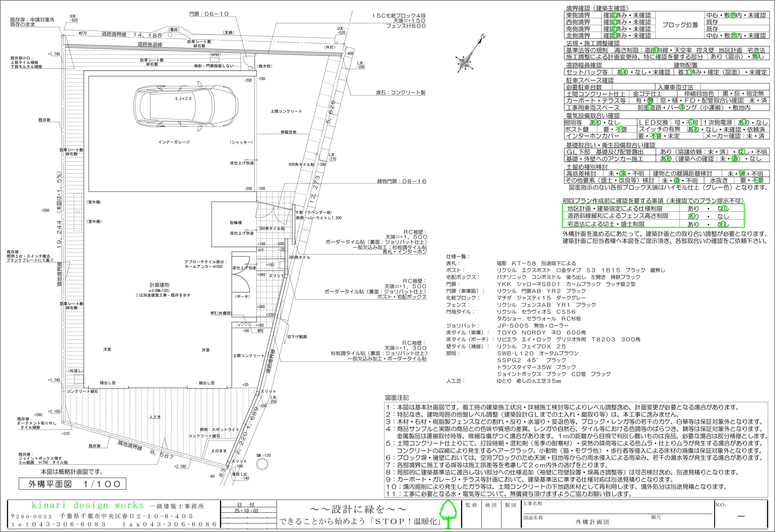Screen dimensions: 775x532
Task: Click the 駐輪場 room label on the plan
Action: pos(236,222)
